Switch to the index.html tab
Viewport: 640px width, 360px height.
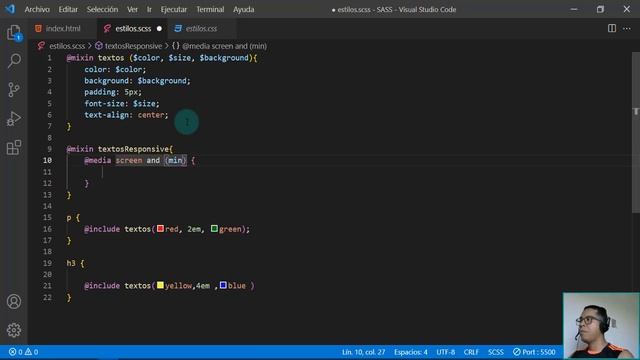click(x=62, y=29)
